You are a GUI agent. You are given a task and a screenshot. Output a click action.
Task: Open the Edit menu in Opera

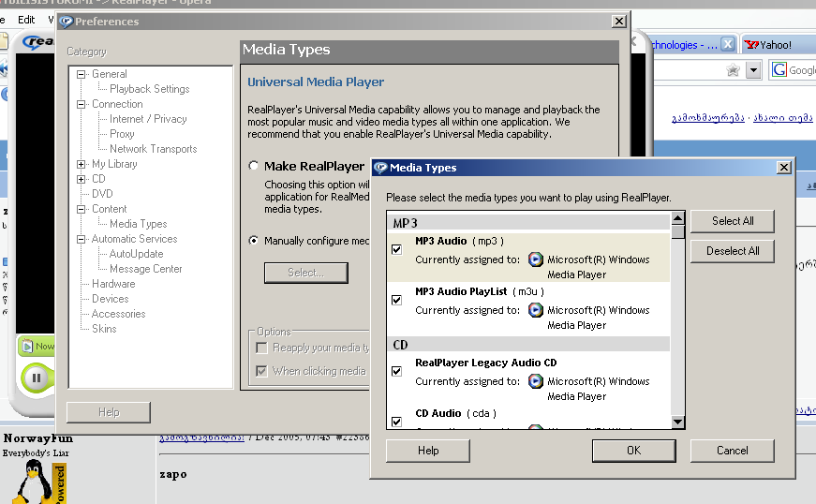coord(26,20)
